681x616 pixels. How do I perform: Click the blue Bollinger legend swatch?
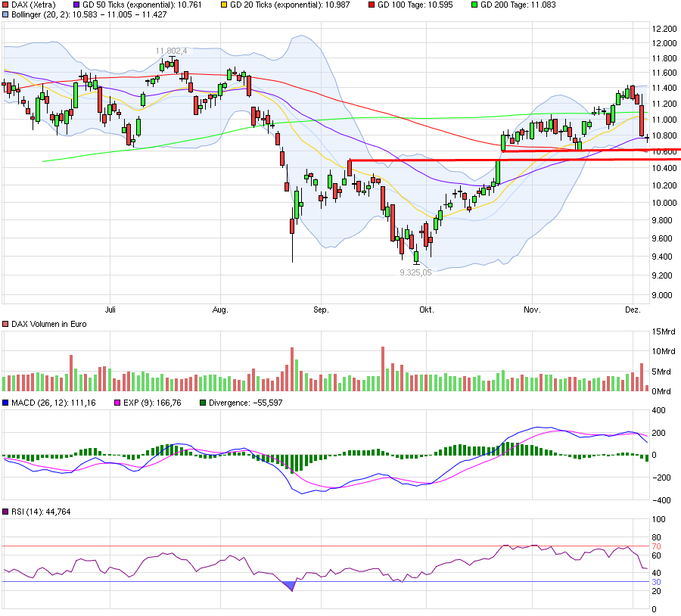tap(5, 15)
